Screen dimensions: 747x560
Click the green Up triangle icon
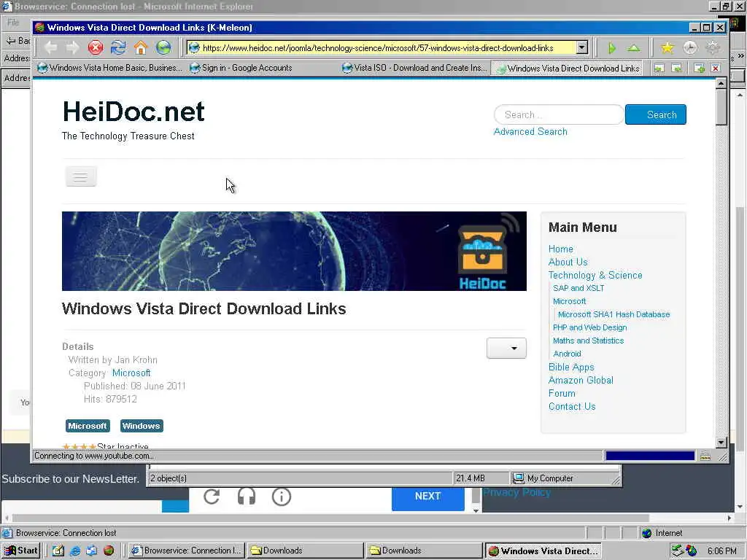tap(634, 48)
